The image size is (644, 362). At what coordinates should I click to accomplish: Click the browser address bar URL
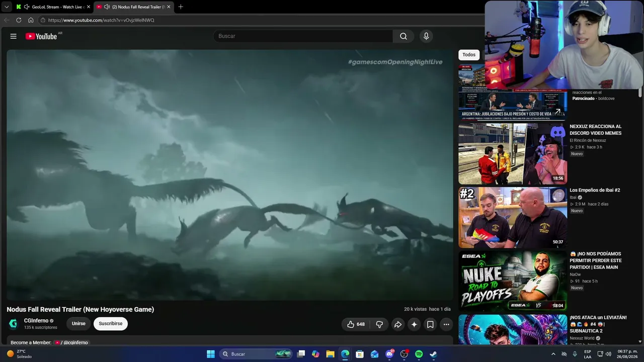click(x=101, y=20)
